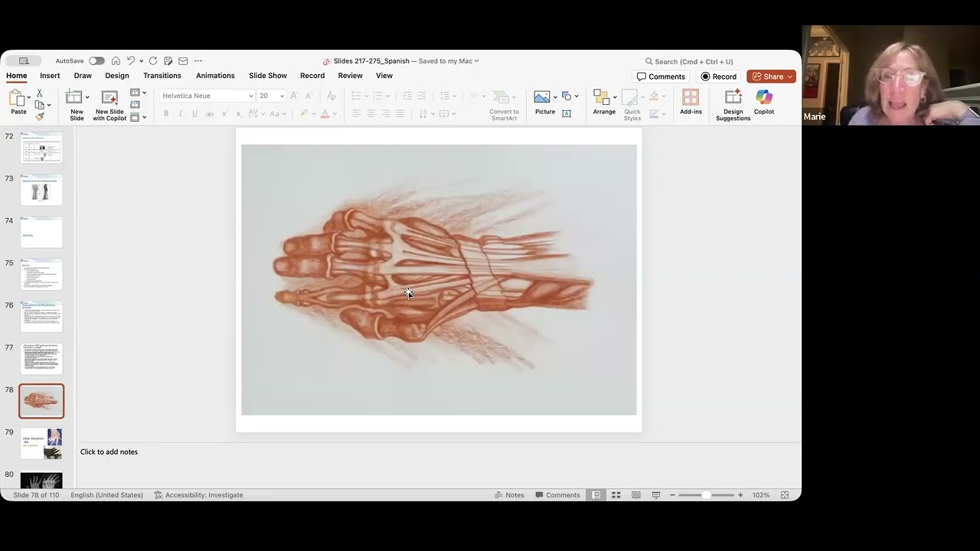Expand the New Slide layout arrow
980x551 pixels.
[87, 97]
